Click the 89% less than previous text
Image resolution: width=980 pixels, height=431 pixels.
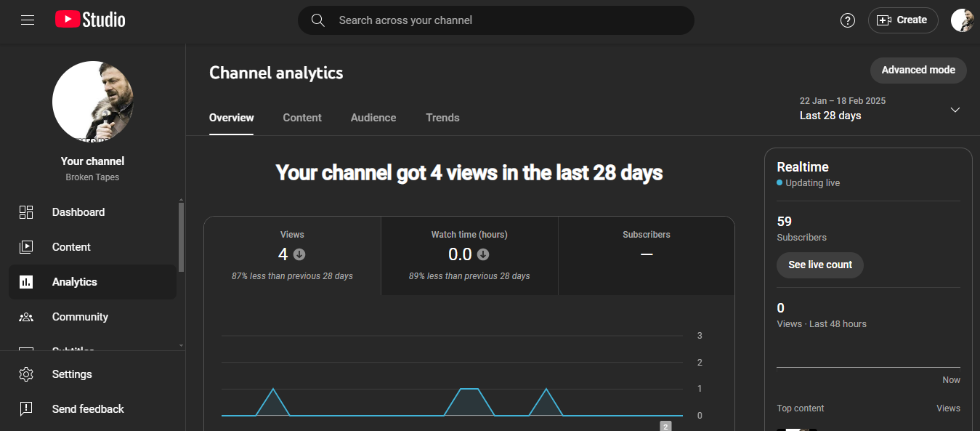[469, 276]
